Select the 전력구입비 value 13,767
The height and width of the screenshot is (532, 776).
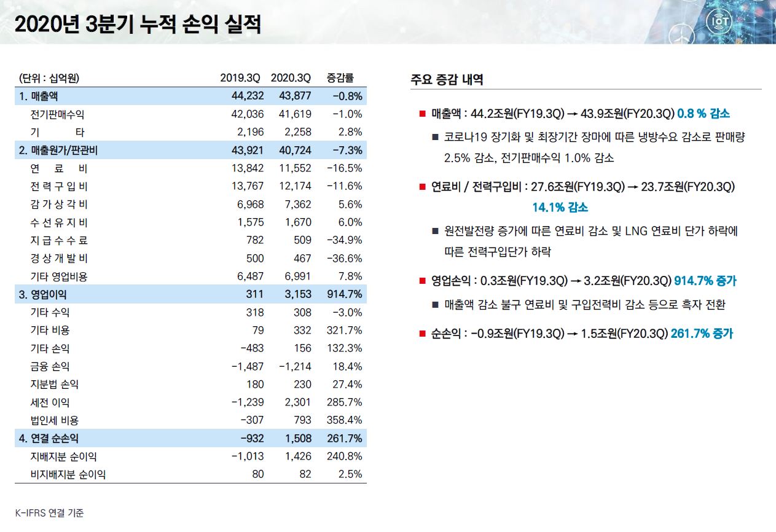click(x=247, y=186)
